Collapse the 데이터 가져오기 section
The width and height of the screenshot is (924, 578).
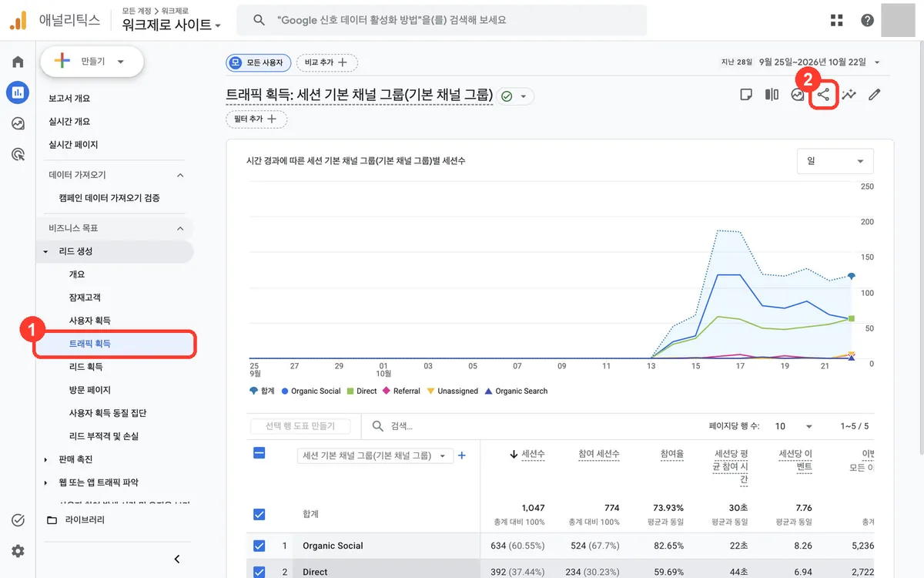tap(180, 175)
